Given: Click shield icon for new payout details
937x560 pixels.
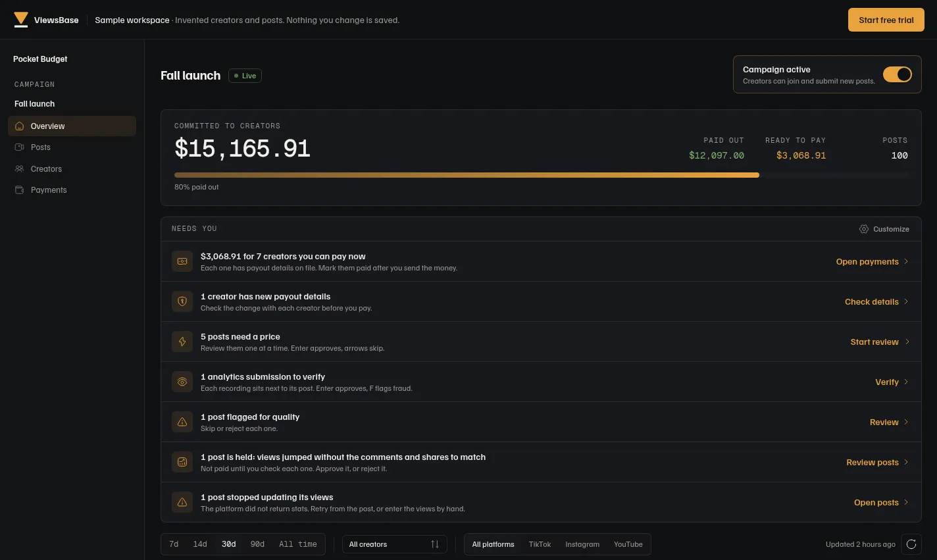Looking at the screenshot, I should [x=182, y=301].
